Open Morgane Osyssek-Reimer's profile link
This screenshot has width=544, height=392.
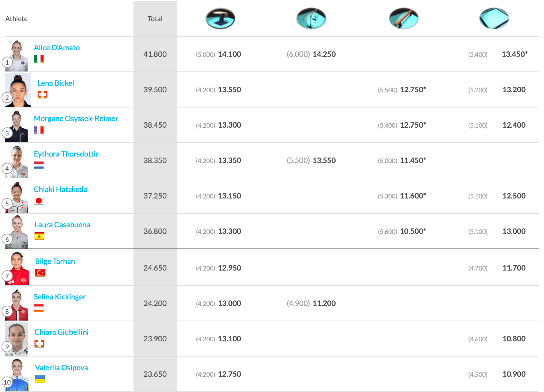tap(76, 119)
